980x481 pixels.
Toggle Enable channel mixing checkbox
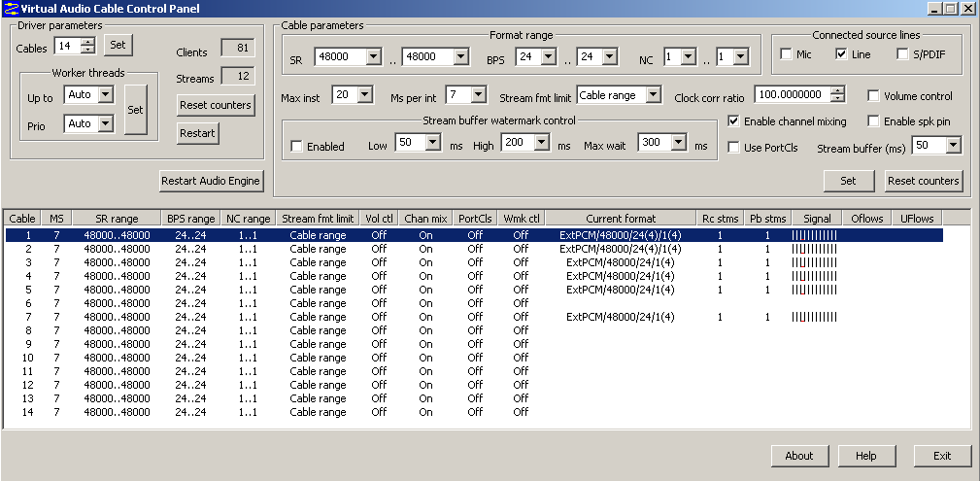point(733,121)
